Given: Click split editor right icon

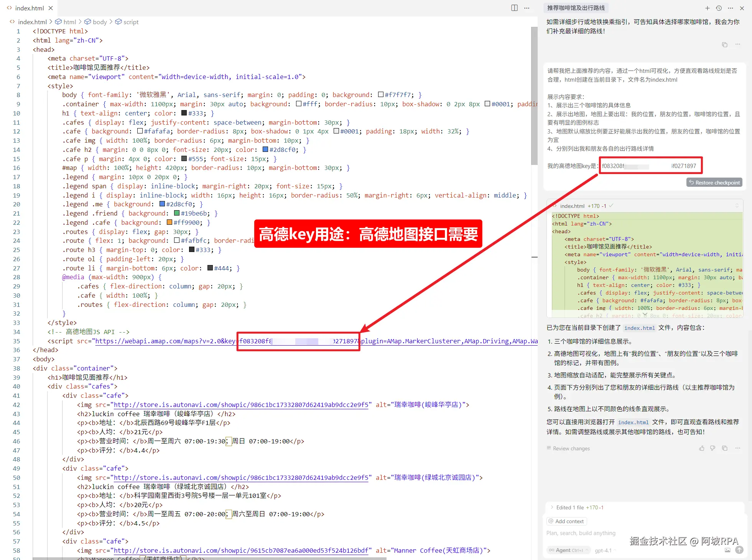Looking at the screenshot, I should (x=514, y=8).
